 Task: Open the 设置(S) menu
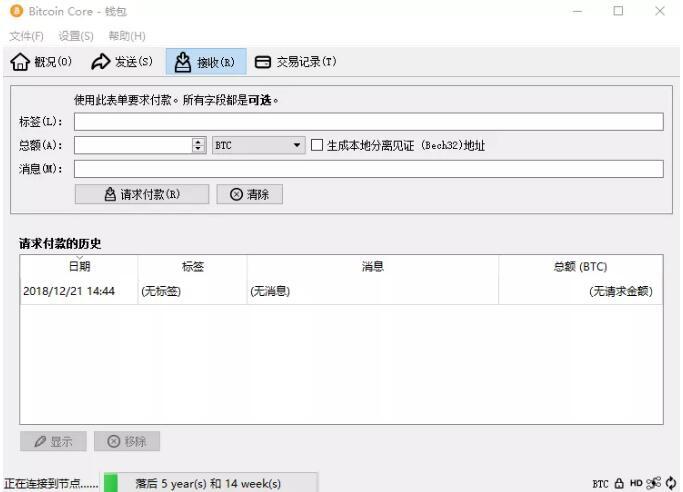tap(76, 36)
